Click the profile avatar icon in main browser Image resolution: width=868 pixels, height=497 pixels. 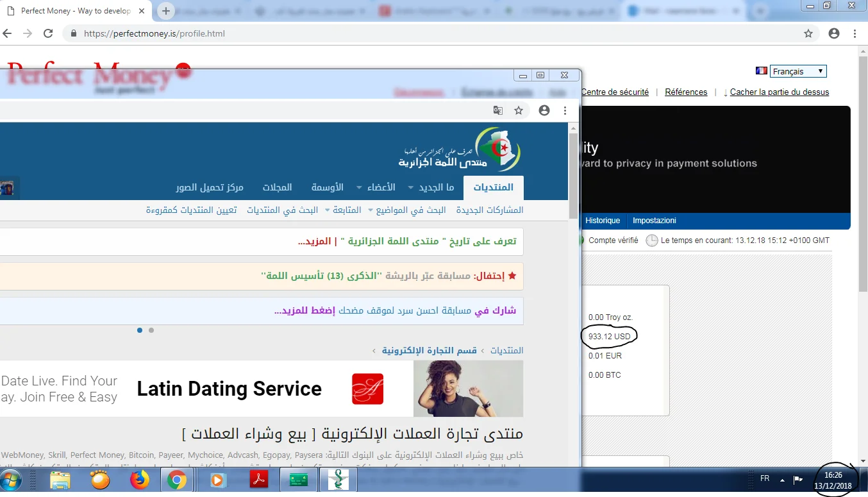pos(834,33)
